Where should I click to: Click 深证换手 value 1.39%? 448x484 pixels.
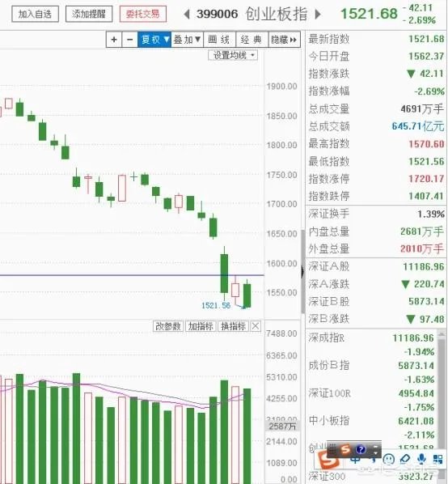point(431,214)
